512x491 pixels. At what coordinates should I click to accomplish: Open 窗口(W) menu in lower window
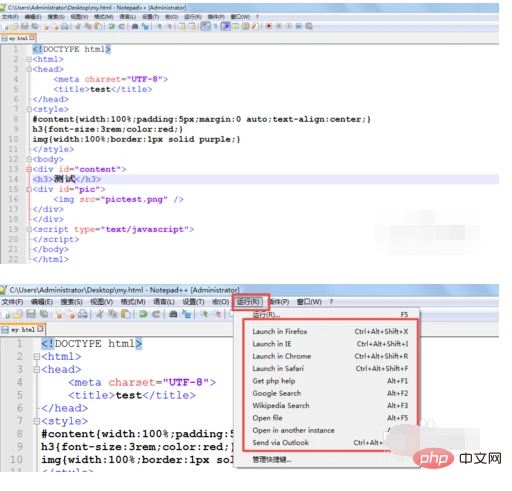(309, 302)
